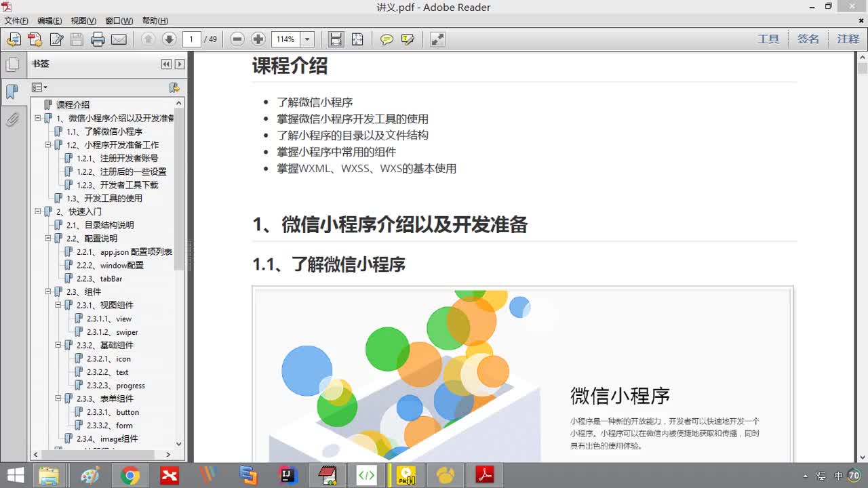Select the 课程介绍 bookmark
868x488 pixels.
[73, 104]
